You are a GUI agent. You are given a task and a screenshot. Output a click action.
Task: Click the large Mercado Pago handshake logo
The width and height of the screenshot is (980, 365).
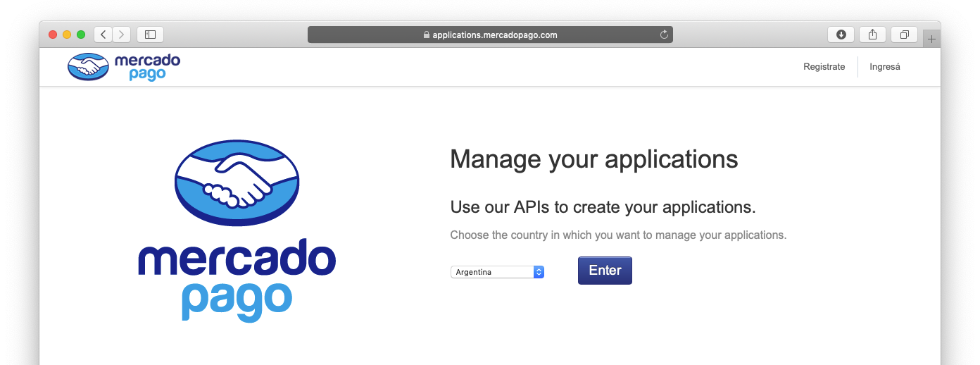[x=237, y=230]
